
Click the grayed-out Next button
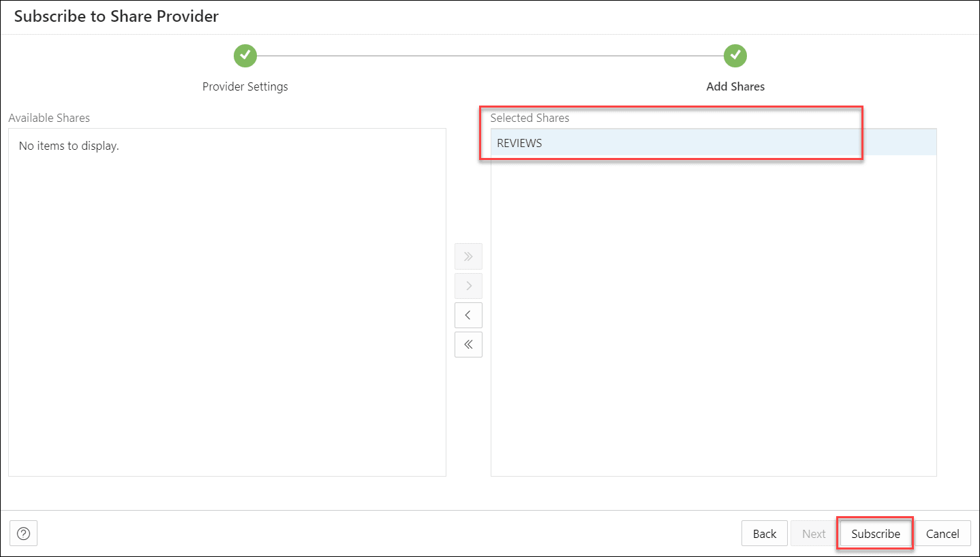click(x=814, y=533)
